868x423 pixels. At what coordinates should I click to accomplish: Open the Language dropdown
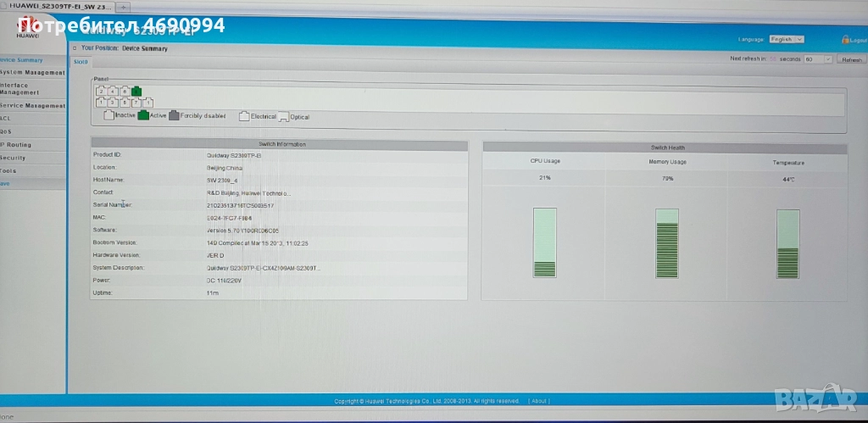[x=787, y=39]
